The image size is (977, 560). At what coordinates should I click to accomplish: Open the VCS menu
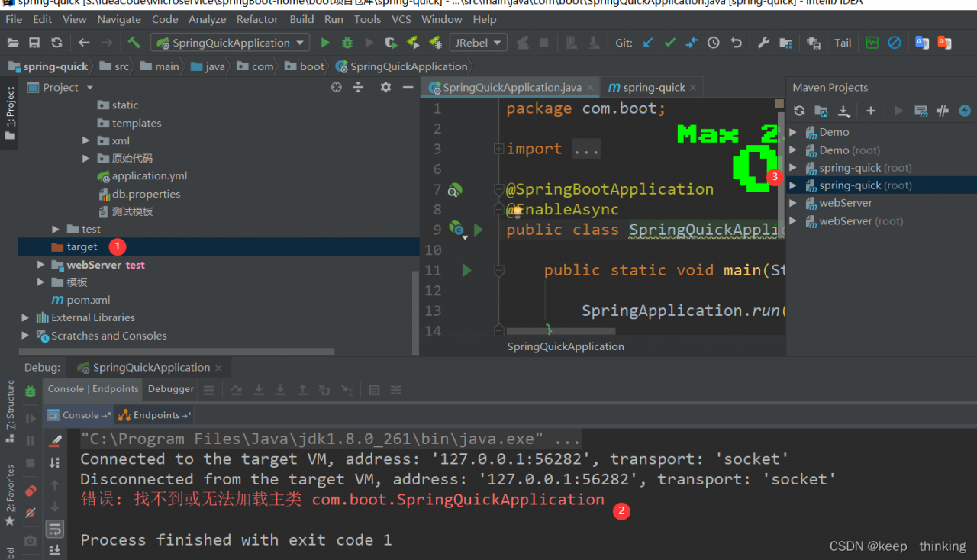click(x=401, y=19)
